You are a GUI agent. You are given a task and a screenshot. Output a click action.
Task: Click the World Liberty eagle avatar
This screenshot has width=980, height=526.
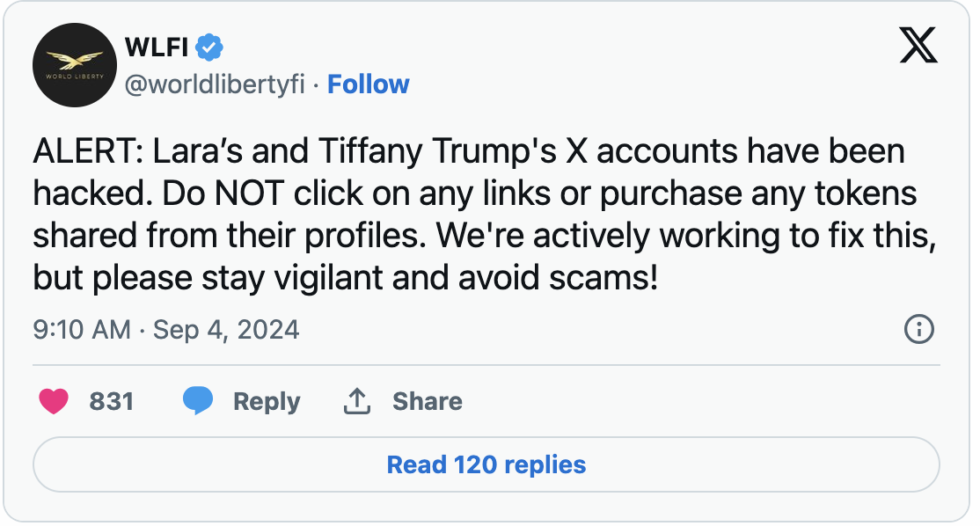[x=74, y=66]
